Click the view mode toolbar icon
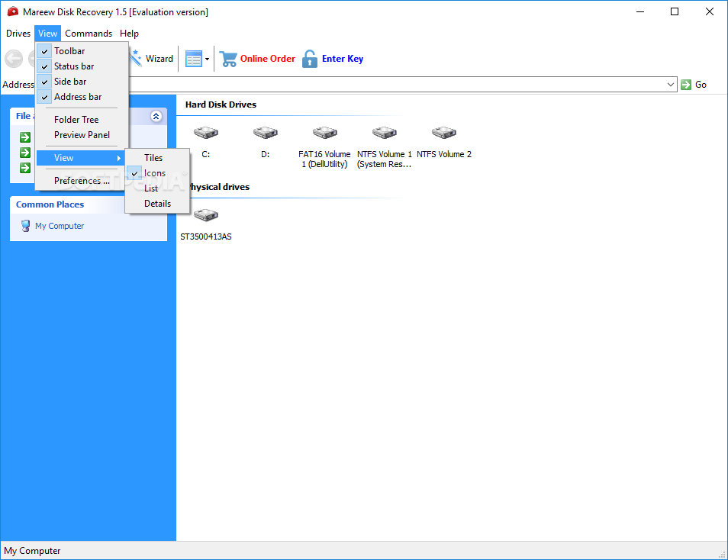 tap(194, 59)
